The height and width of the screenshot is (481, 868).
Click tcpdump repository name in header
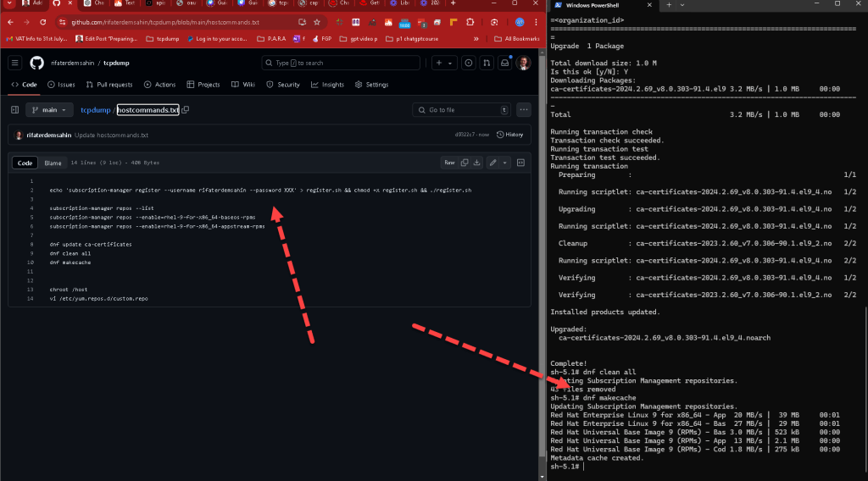[116, 63]
